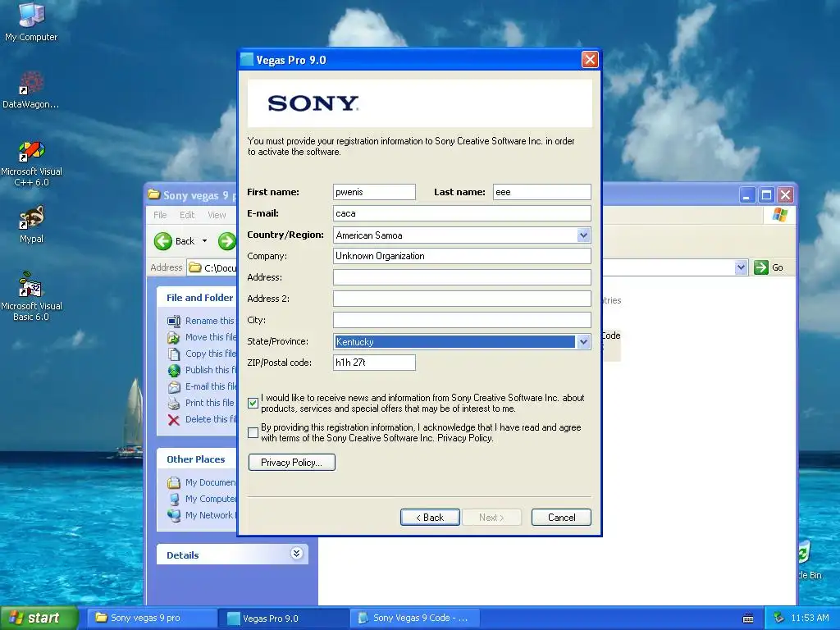This screenshot has height=630, width=840.
Task: Expand the Details panel chevron
Action: coord(296,554)
